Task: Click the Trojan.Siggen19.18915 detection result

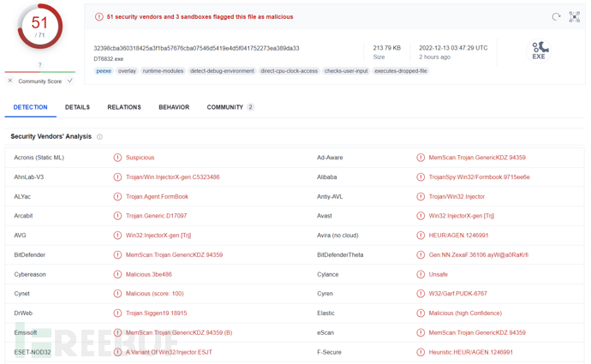Action: pyautogui.click(x=157, y=313)
